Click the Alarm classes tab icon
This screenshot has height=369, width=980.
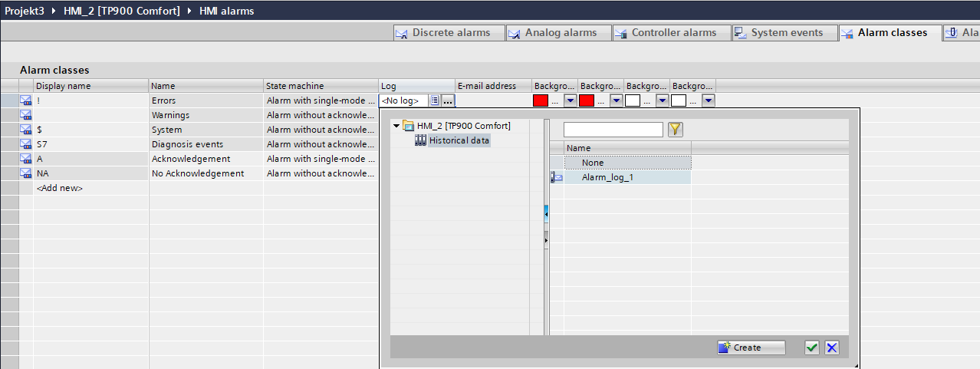(x=848, y=33)
